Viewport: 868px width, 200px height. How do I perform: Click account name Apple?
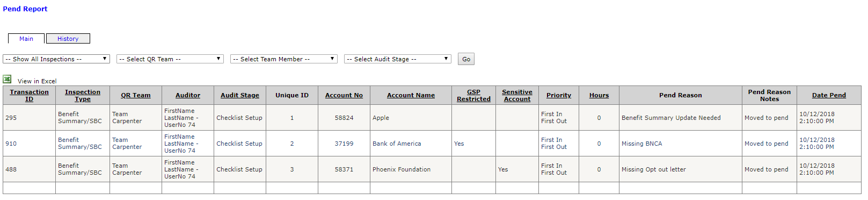[381, 118]
